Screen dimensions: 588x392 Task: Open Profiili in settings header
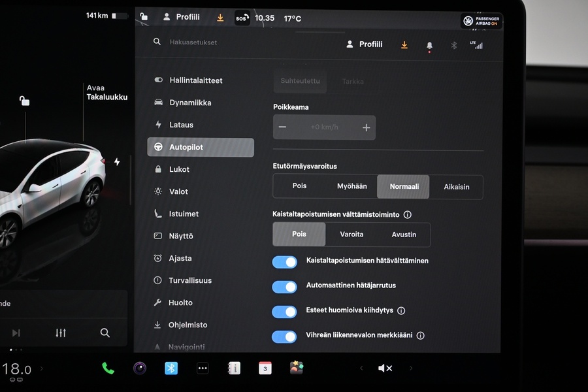[x=365, y=44]
